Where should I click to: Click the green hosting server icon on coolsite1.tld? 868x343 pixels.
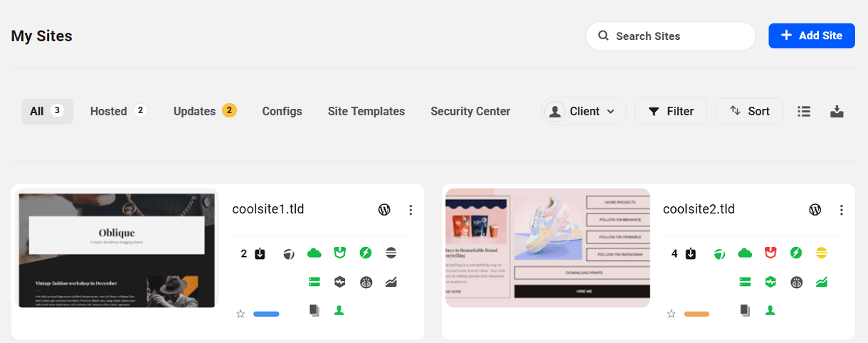(x=314, y=282)
